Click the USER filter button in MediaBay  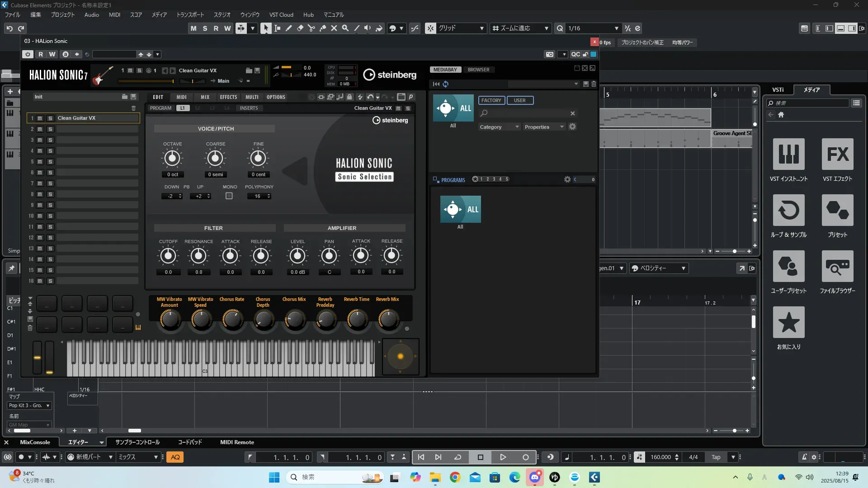pyautogui.click(x=519, y=100)
